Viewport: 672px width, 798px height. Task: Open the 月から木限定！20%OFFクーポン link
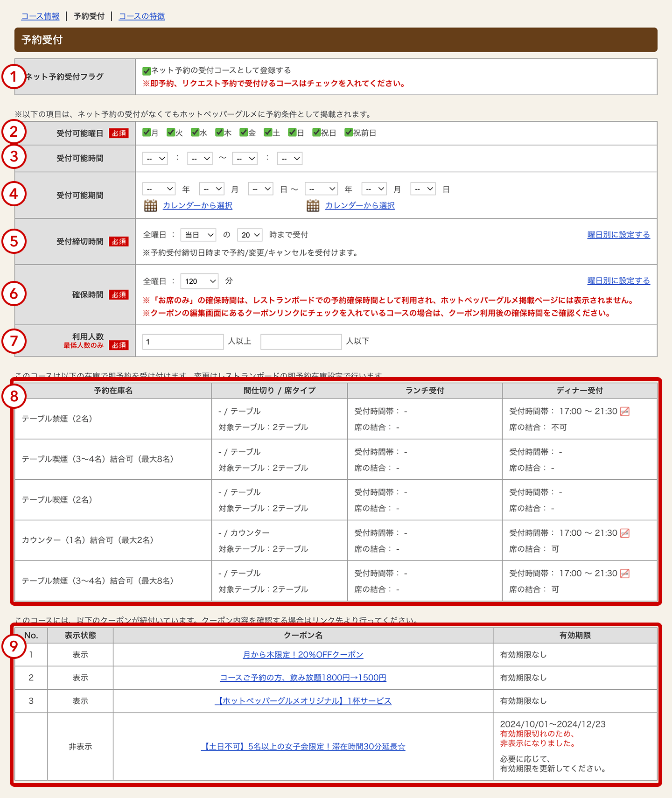(303, 655)
